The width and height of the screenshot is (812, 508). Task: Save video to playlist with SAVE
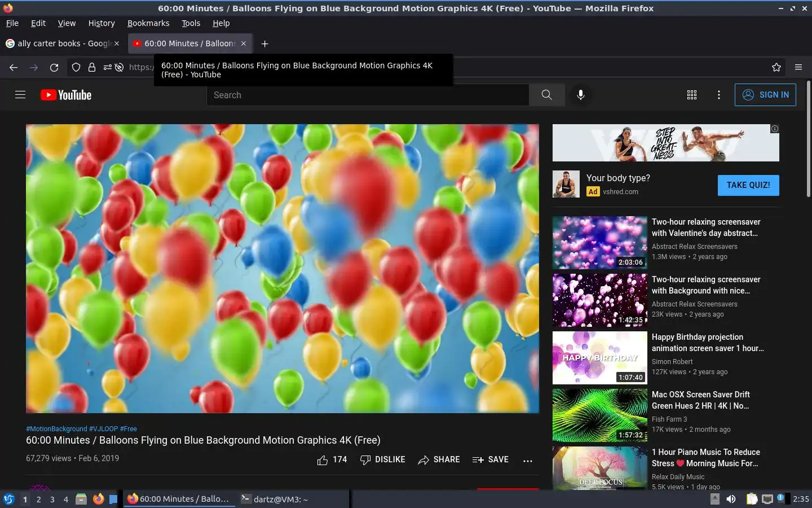[x=491, y=460]
